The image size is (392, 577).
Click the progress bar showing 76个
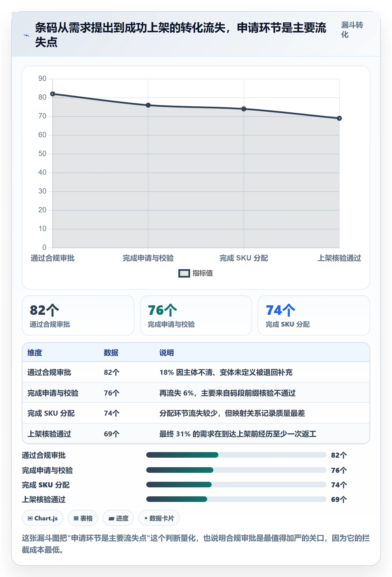(236, 470)
